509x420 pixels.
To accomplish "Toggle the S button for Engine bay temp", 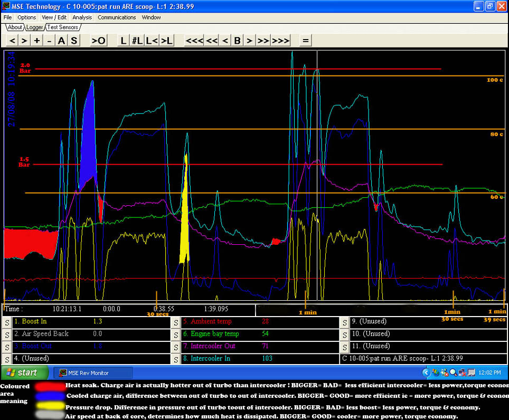I will [x=176, y=335].
